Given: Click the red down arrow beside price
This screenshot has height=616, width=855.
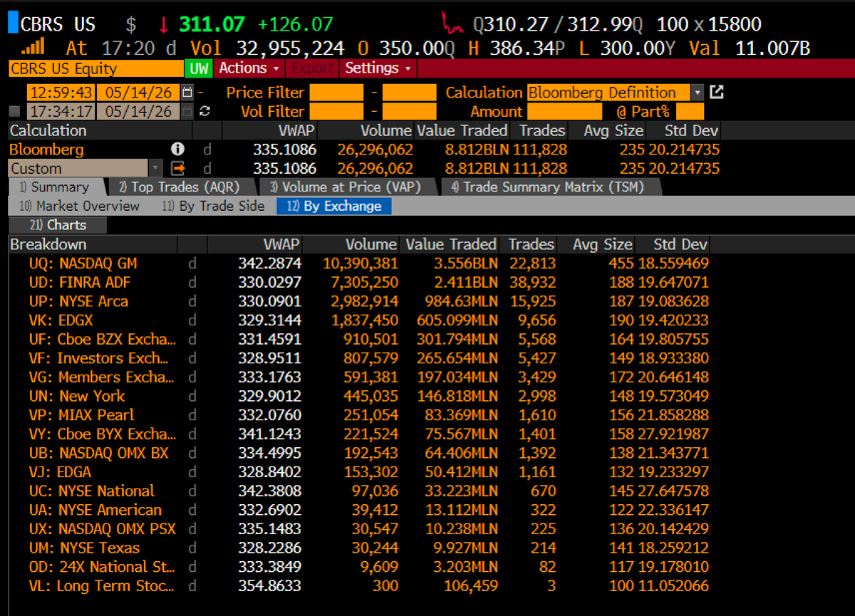Looking at the screenshot, I should 163,24.
